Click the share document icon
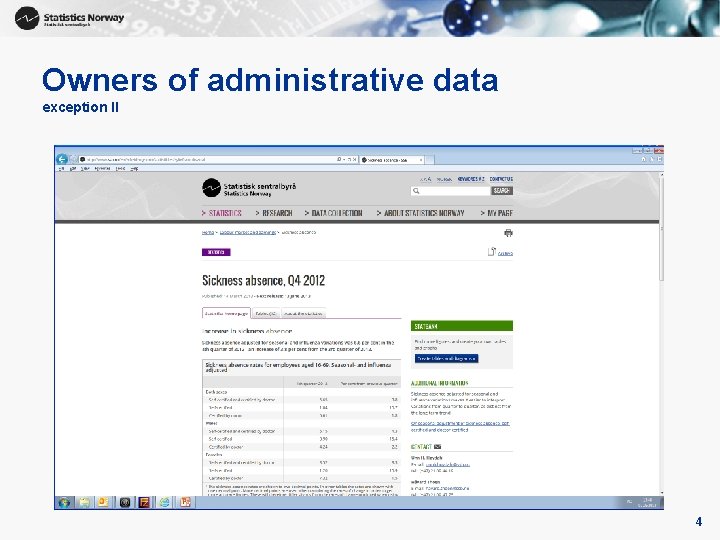 [x=492, y=252]
